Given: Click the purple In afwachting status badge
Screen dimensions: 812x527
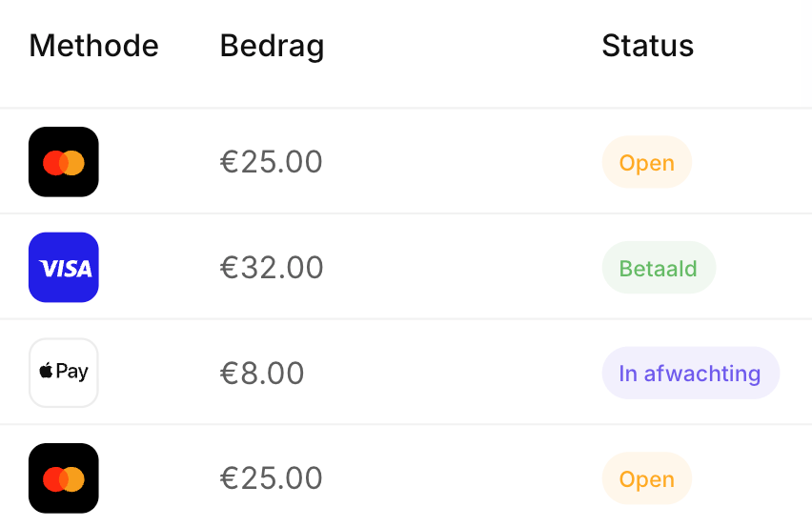Looking at the screenshot, I should pos(689,374).
